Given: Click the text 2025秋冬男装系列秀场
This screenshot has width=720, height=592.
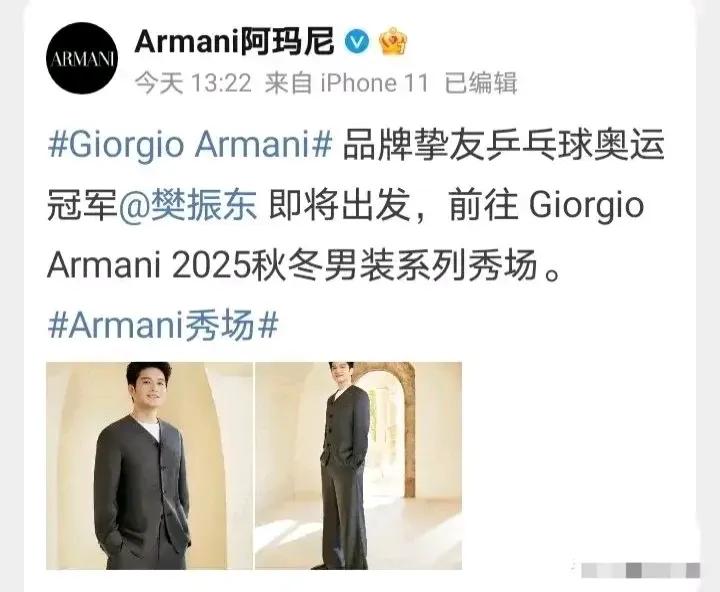Looking at the screenshot, I should [x=354, y=265].
